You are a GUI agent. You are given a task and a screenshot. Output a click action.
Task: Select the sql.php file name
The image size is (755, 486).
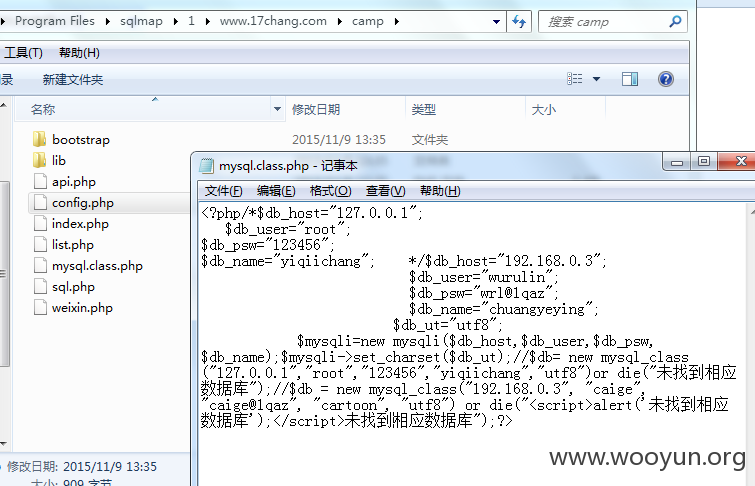(x=73, y=287)
